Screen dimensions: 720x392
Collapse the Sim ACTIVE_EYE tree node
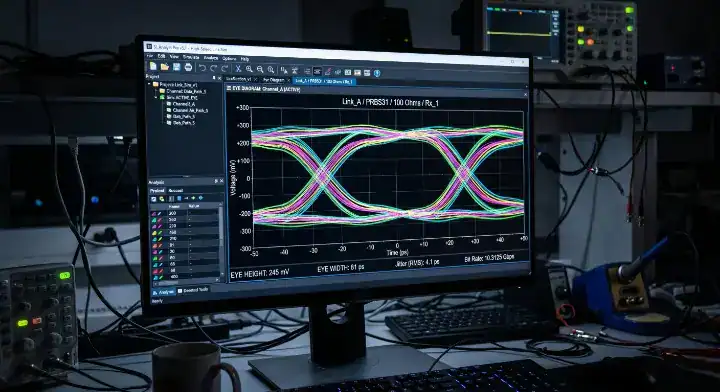(x=156, y=97)
